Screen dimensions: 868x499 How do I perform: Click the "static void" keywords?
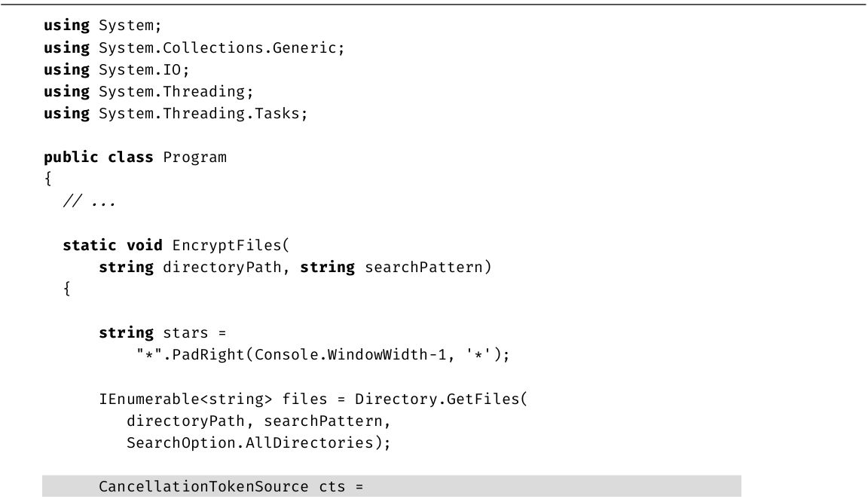(x=112, y=246)
